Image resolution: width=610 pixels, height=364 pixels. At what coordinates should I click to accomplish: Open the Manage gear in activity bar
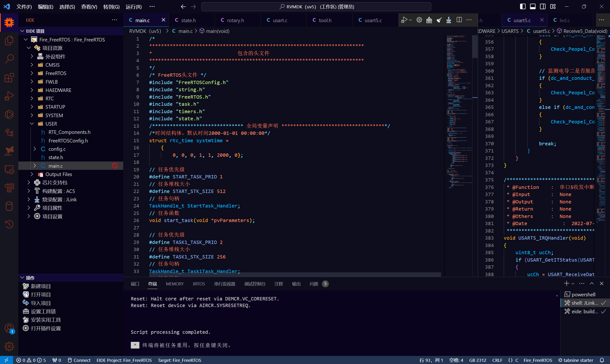click(x=9, y=346)
